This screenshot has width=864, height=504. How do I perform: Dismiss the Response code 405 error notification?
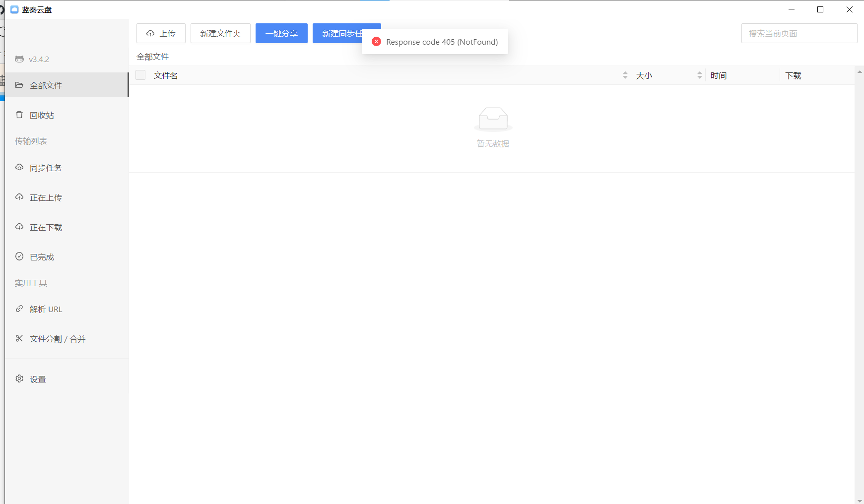pyautogui.click(x=377, y=42)
